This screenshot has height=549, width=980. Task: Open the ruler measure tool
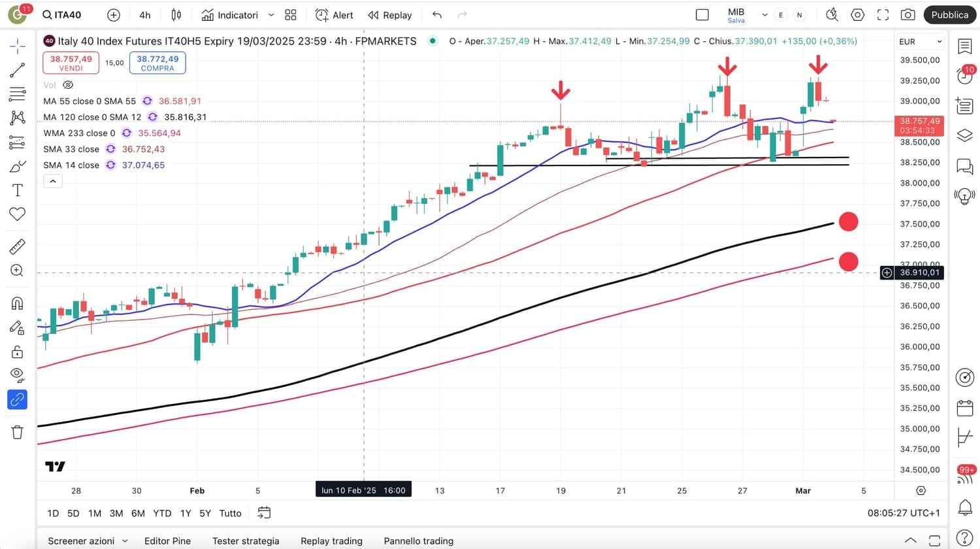click(x=17, y=246)
